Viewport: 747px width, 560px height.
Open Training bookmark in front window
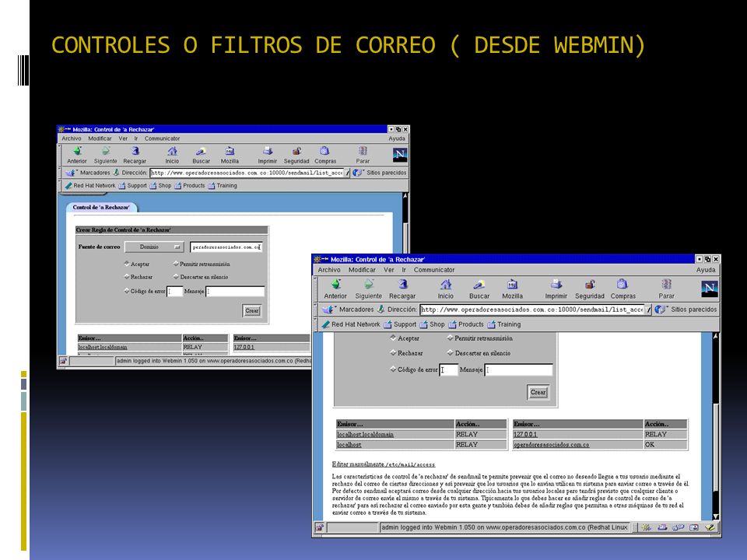[x=504, y=324]
